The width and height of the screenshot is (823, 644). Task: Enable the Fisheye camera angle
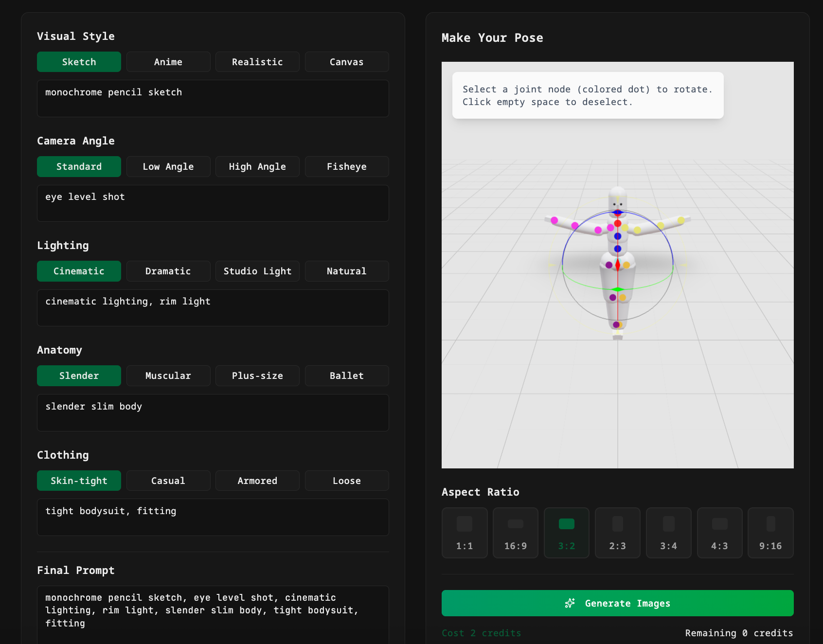coord(346,166)
